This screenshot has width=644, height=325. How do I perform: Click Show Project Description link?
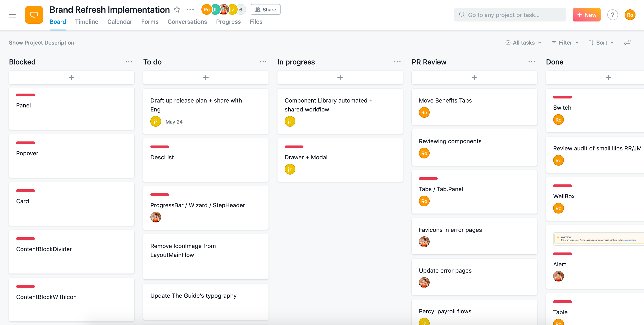point(41,43)
